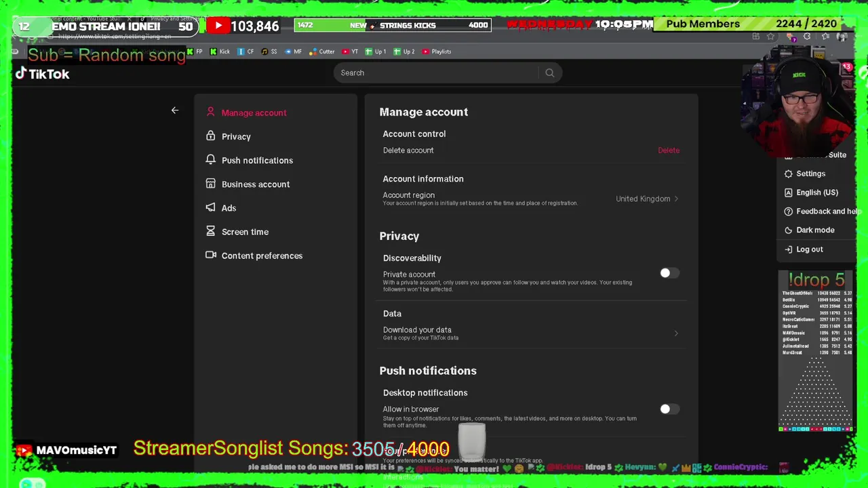The image size is (868, 488).
Task: Click the Download your data text
Action: tap(417, 330)
